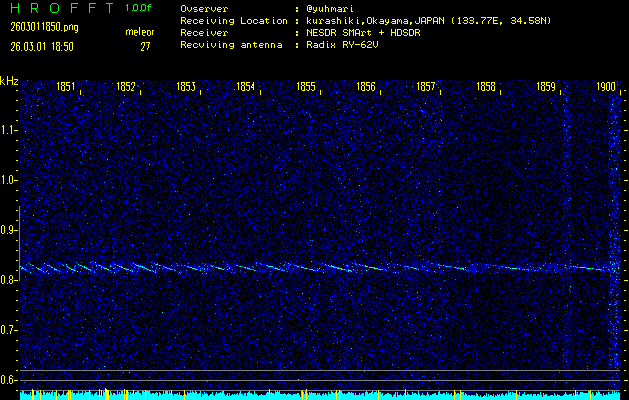Viewport: 629px width, 400px height.
Task: Click the 26.03.01 18:50 timestamp
Action: click(42, 46)
